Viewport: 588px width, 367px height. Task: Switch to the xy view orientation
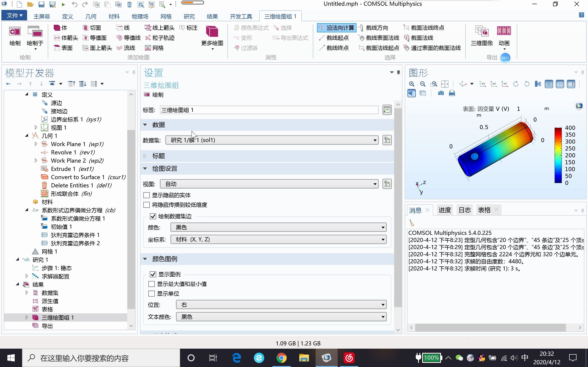[482, 84]
